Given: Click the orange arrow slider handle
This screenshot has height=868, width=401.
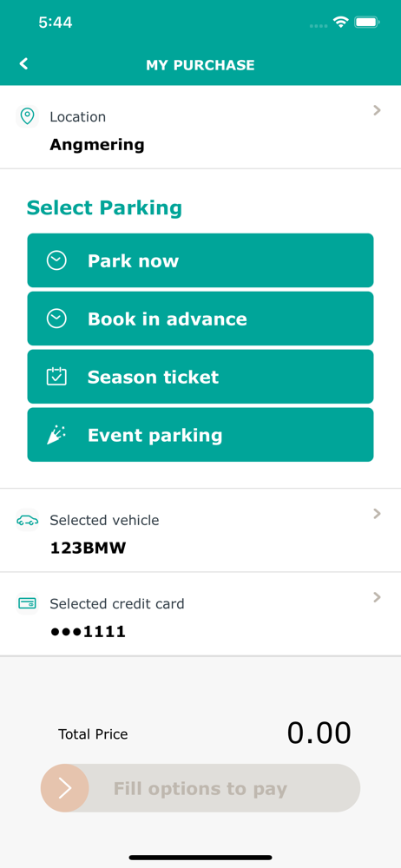Looking at the screenshot, I should [65, 788].
